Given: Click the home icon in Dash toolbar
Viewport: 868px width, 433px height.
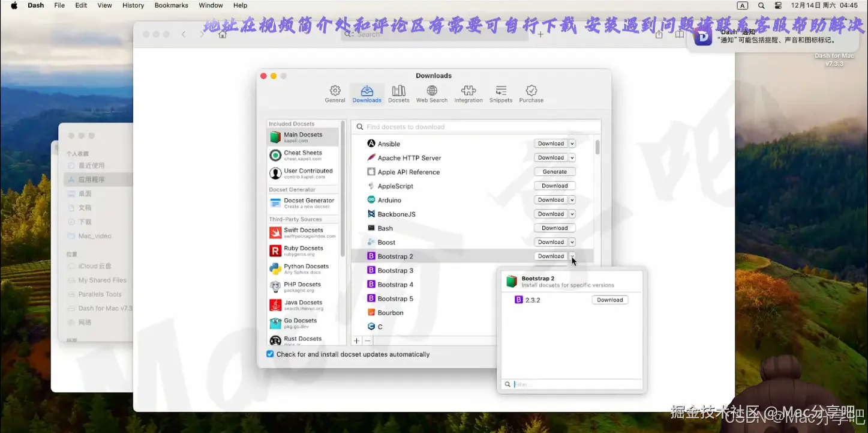Looking at the screenshot, I should [222, 34].
